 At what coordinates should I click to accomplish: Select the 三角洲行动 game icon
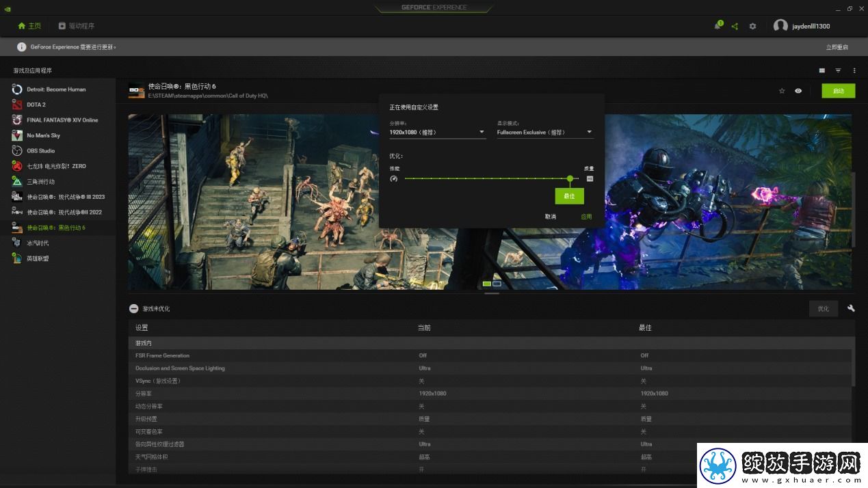(18, 182)
